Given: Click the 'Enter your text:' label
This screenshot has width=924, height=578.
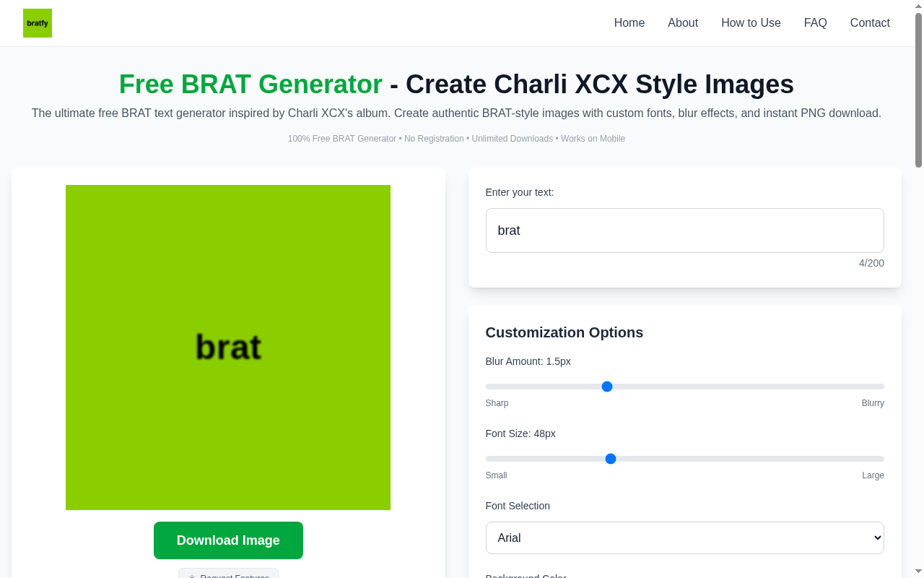Looking at the screenshot, I should click(x=520, y=192).
